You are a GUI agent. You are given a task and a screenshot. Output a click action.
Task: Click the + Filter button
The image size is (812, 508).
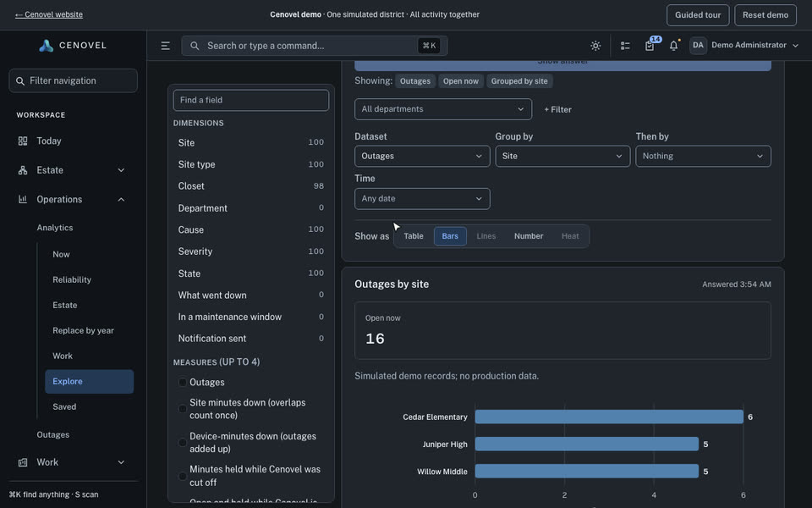557,109
